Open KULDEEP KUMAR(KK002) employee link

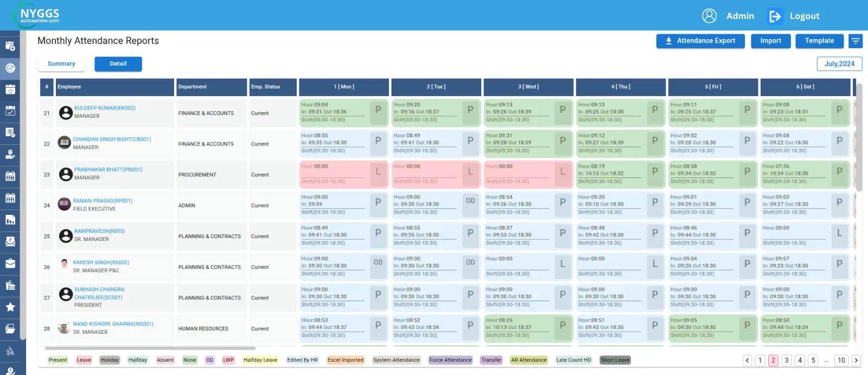(105, 108)
